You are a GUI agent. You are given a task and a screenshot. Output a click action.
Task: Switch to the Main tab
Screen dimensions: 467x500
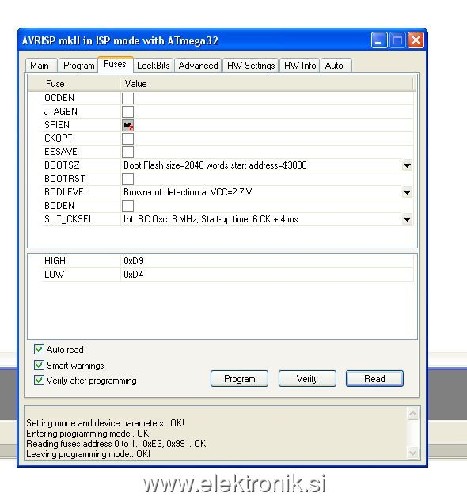(41, 65)
